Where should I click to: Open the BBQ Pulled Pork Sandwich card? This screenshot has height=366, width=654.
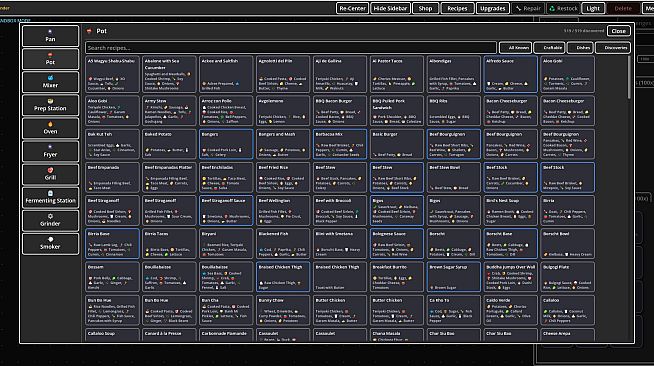[x=397, y=111]
